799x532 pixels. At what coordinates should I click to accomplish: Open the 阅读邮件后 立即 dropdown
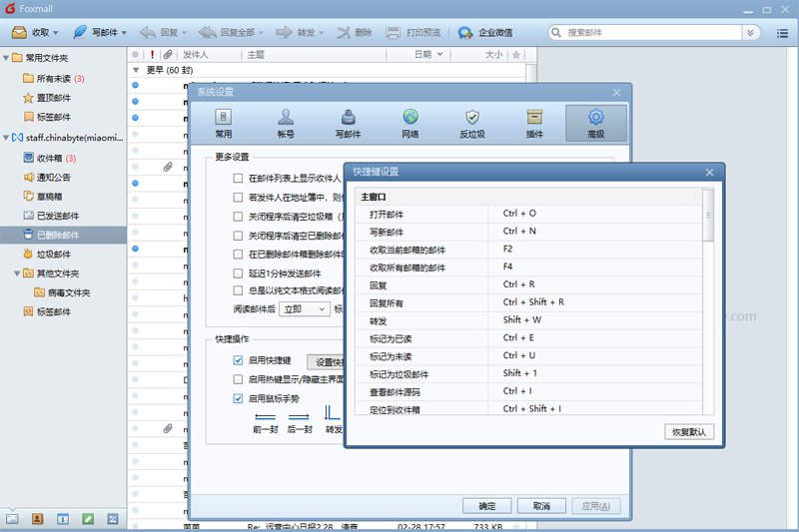[x=305, y=309]
